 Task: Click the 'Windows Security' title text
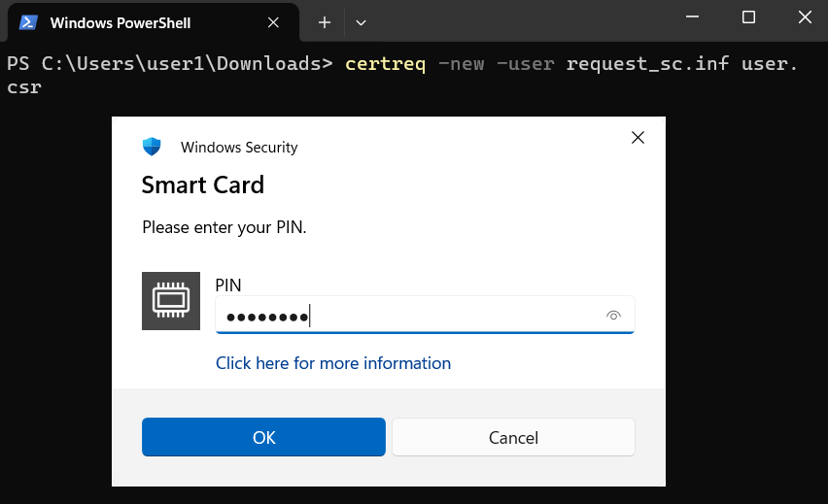(239, 148)
